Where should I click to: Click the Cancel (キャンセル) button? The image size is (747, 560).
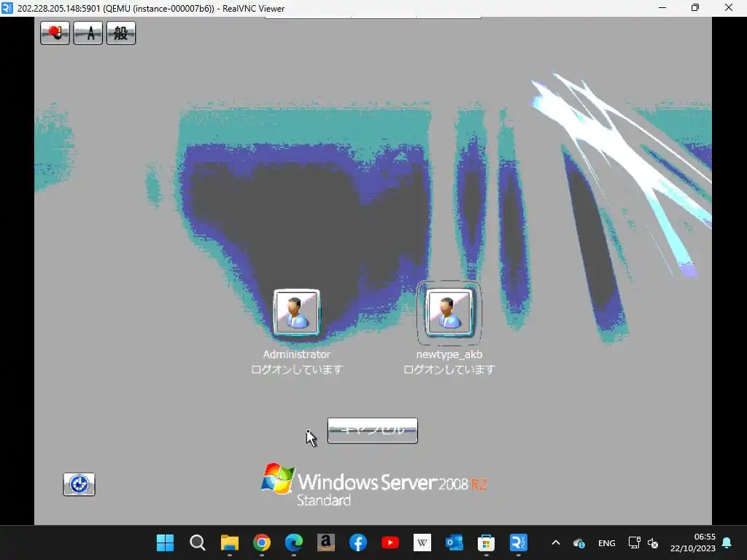coord(373,430)
